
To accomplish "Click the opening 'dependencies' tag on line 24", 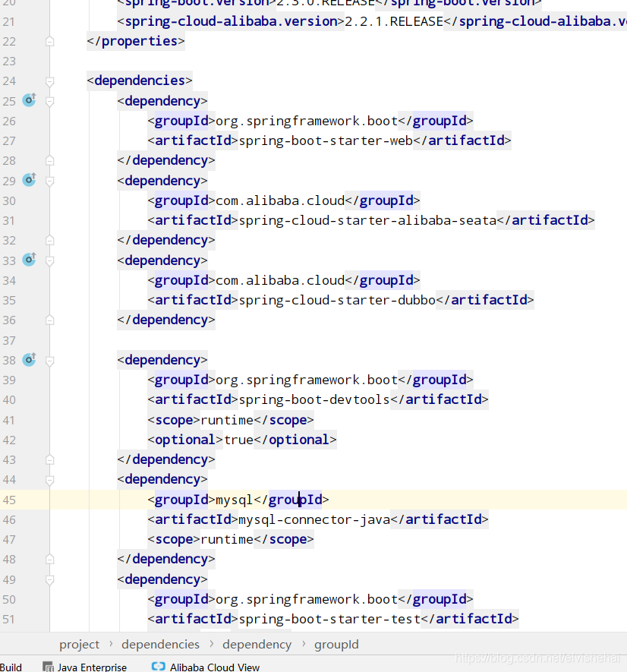I will (140, 80).
